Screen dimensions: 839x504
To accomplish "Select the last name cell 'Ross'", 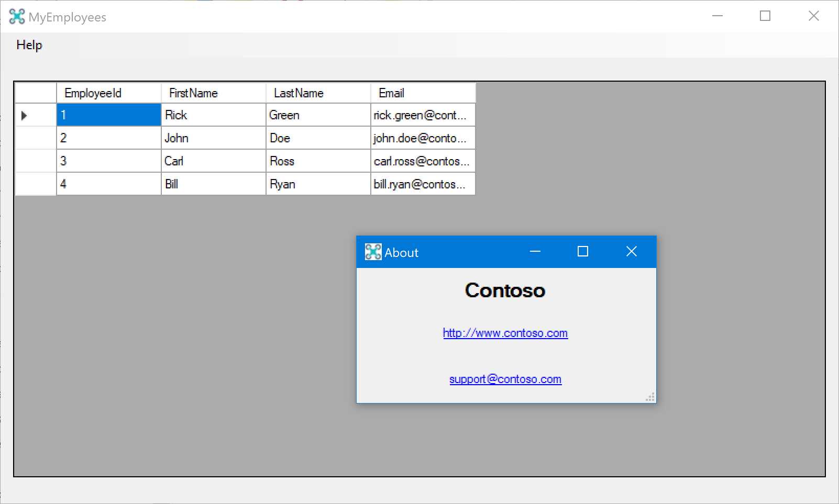I will 318,161.
